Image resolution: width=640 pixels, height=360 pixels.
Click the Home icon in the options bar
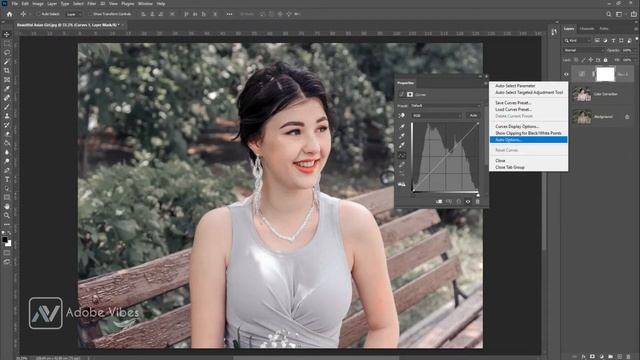(x=9, y=14)
